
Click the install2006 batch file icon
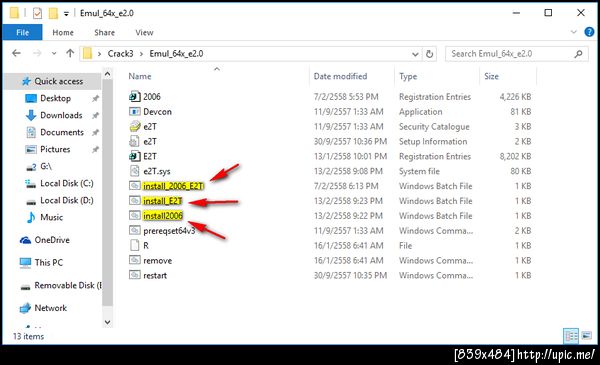coord(134,215)
